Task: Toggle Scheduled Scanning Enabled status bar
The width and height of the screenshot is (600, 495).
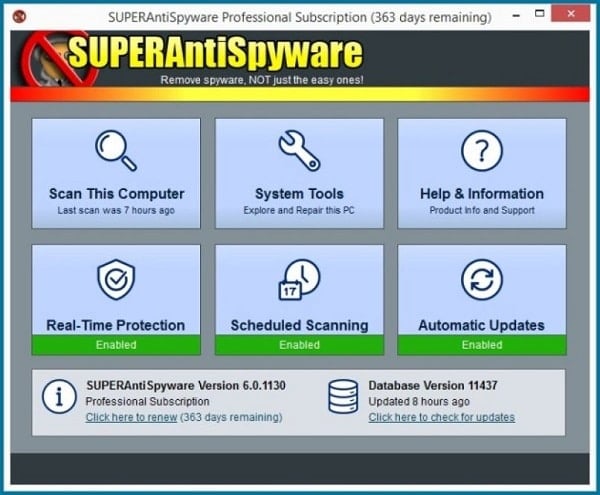Action: click(x=299, y=345)
